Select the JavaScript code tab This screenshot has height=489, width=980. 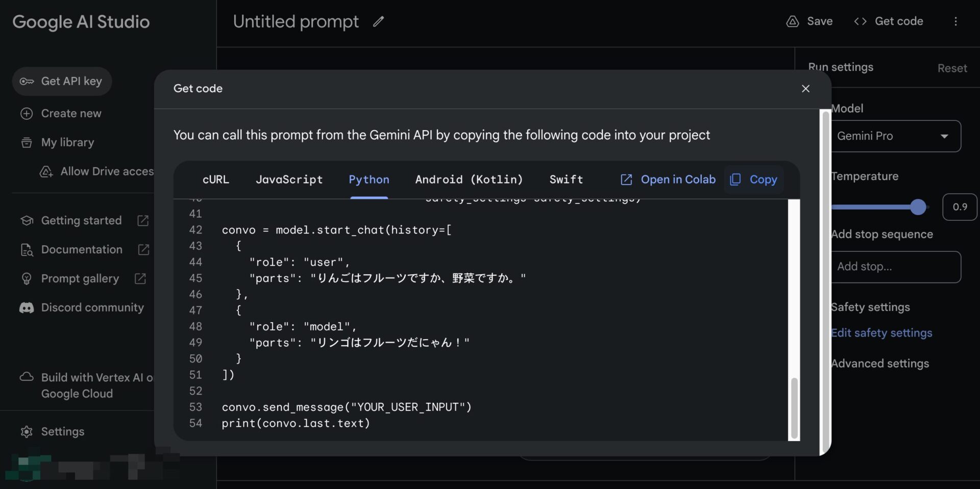coord(289,179)
